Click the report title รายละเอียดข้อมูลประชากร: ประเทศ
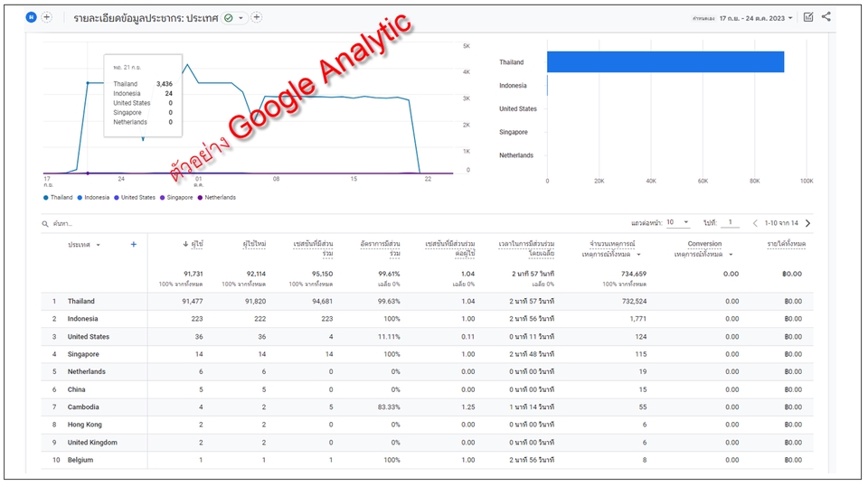This screenshot has width=868, height=486. (x=146, y=18)
